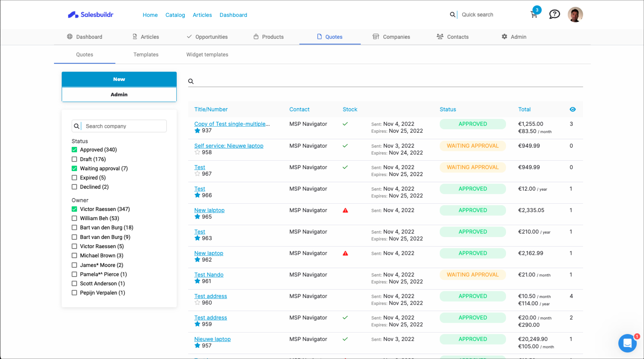Screen dimensions: 644x359
Task: Open the Self service Nieuwe laptop quote
Action: pos(228,145)
